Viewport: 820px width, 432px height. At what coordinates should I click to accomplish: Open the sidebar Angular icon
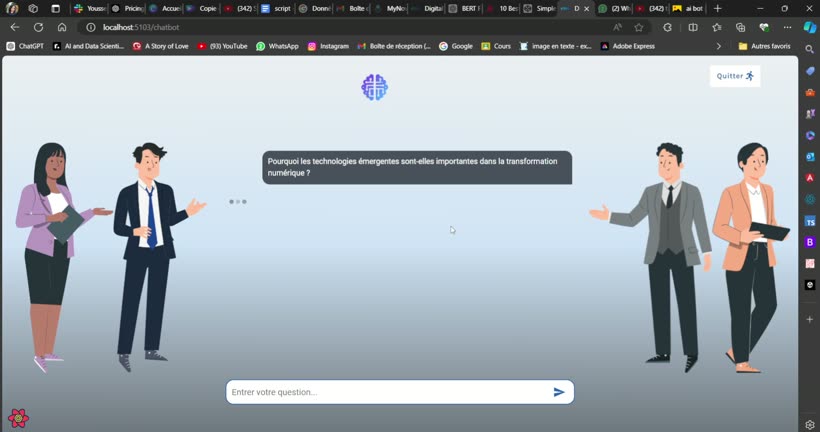click(810, 178)
